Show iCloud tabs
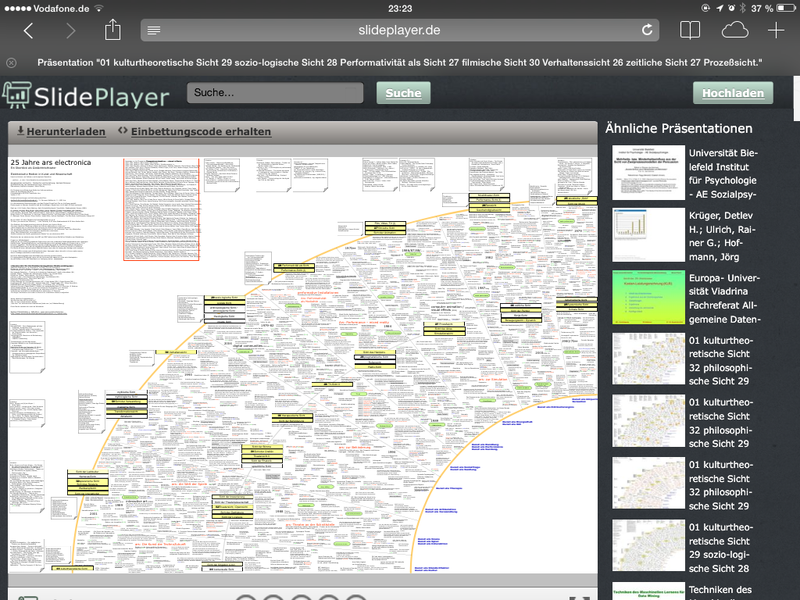This screenshot has width=800, height=600. [x=734, y=30]
